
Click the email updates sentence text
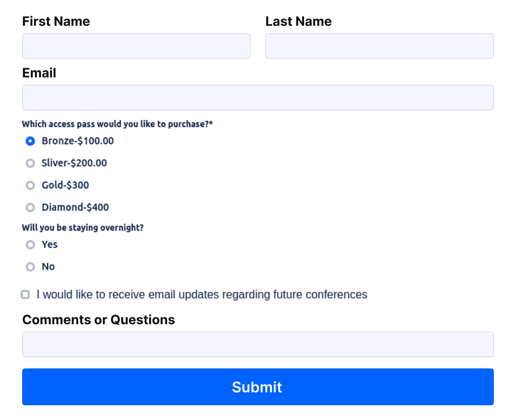tap(202, 294)
